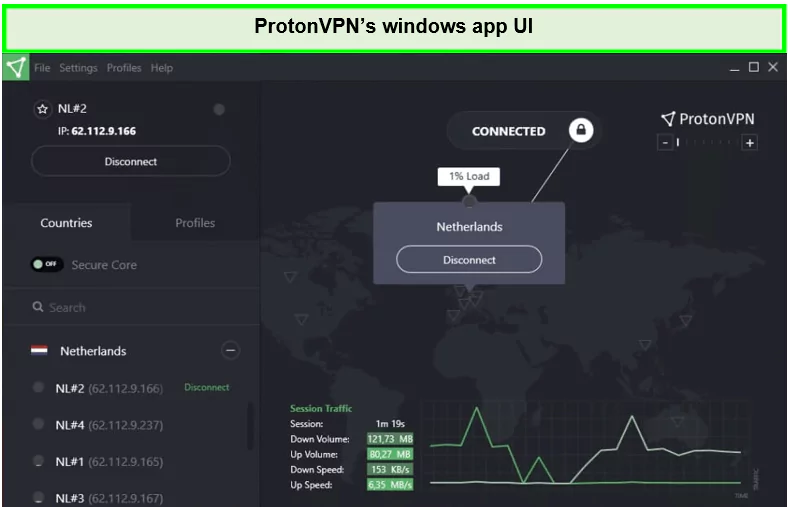Select the NL#4 server load circle
This screenshot has width=788, height=507.
38,424
